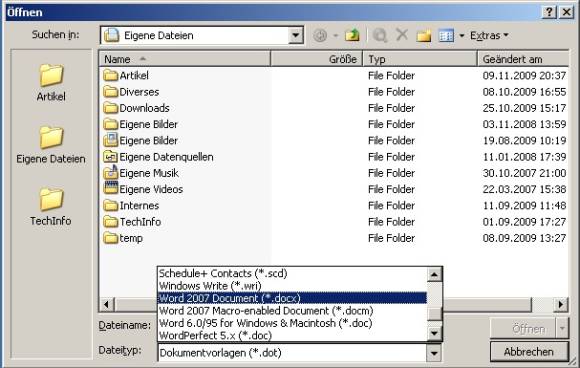The height and width of the screenshot is (368, 580).
Task: Click the Delete X icon in toolbar
Action: point(402,35)
